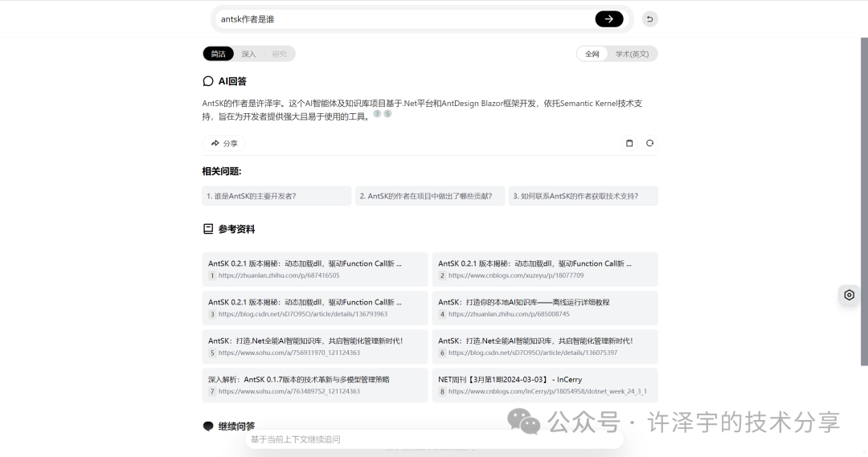
Task: Open reference 3 csdn article 136793963
Action: pos(315,308)
